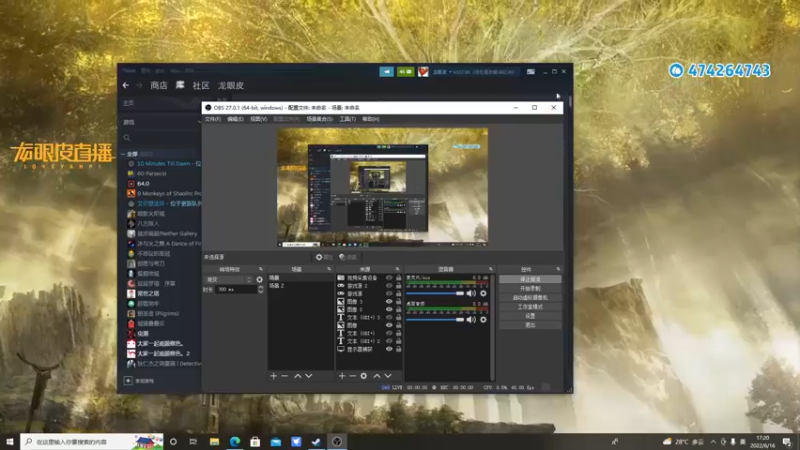
Task: Toggle lock of 显示器捕获 source
Action: (398, 349)
